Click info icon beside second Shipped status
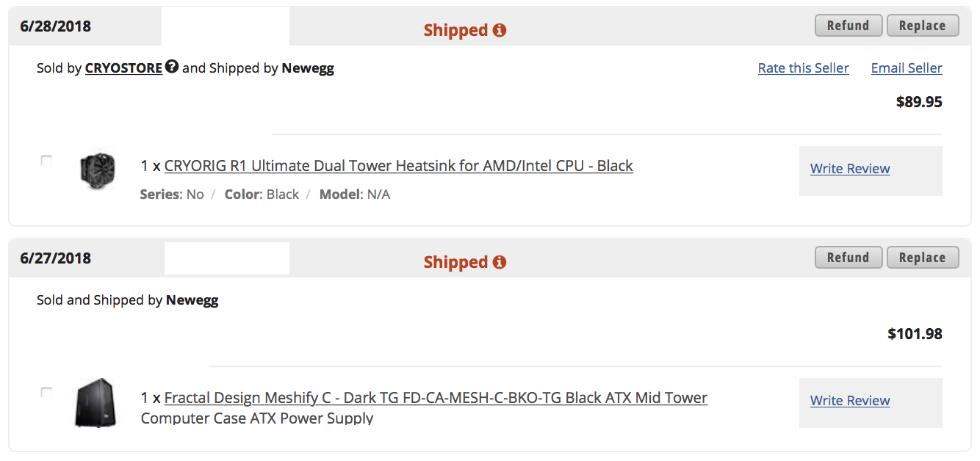Image resolution: width=980 pixels, height=461 pixels. pos(500,262)
